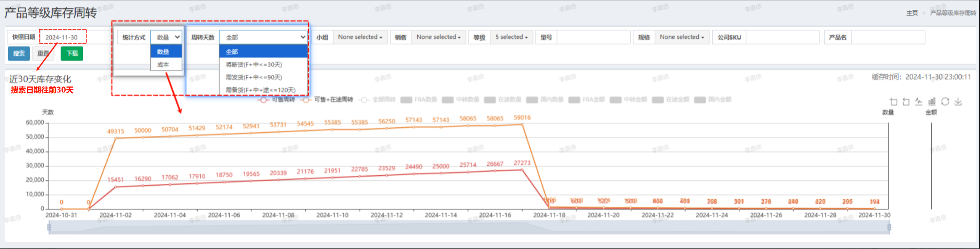Show the FBA数量 legend series
Viewport: 980px width, 249px height.
coord(419,99)
